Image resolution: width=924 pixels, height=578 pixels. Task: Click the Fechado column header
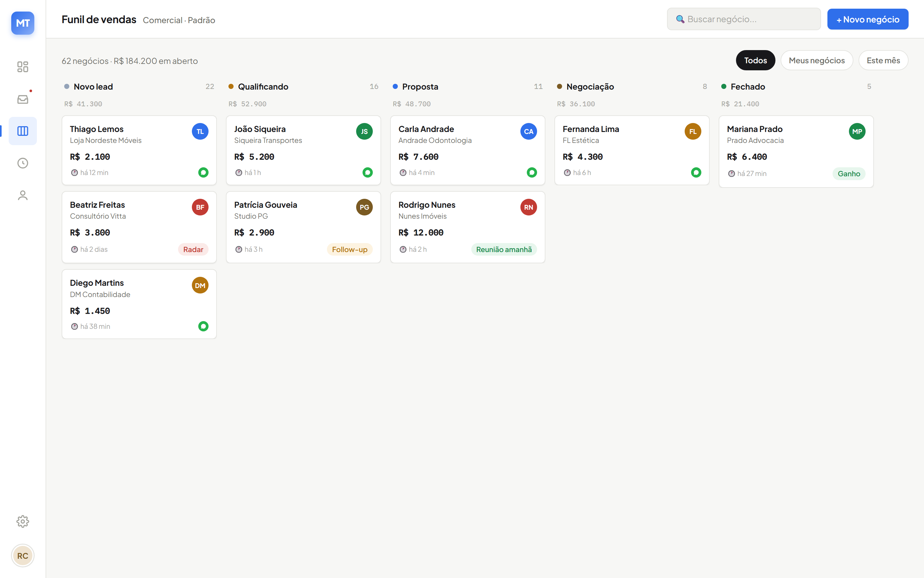pos(748,87)
